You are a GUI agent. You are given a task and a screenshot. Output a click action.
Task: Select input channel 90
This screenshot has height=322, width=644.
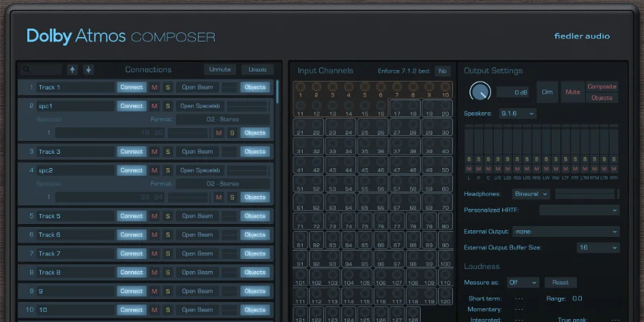pos(445,240)
